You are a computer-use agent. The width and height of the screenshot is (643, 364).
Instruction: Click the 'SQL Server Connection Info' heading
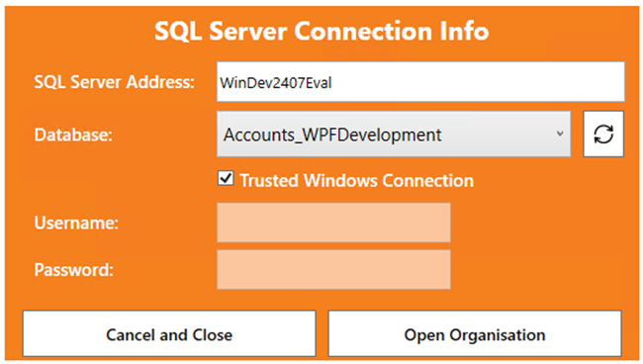pos(321,31)
